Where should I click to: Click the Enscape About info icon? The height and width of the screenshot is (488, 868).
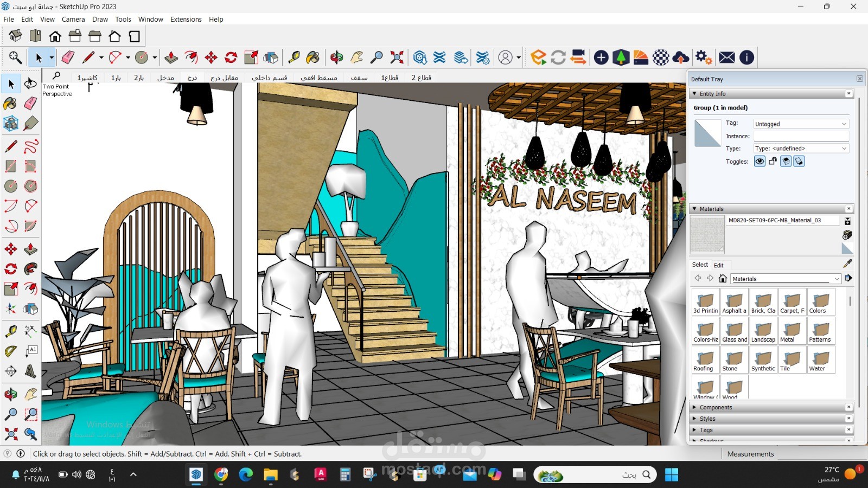pos(747,57)
